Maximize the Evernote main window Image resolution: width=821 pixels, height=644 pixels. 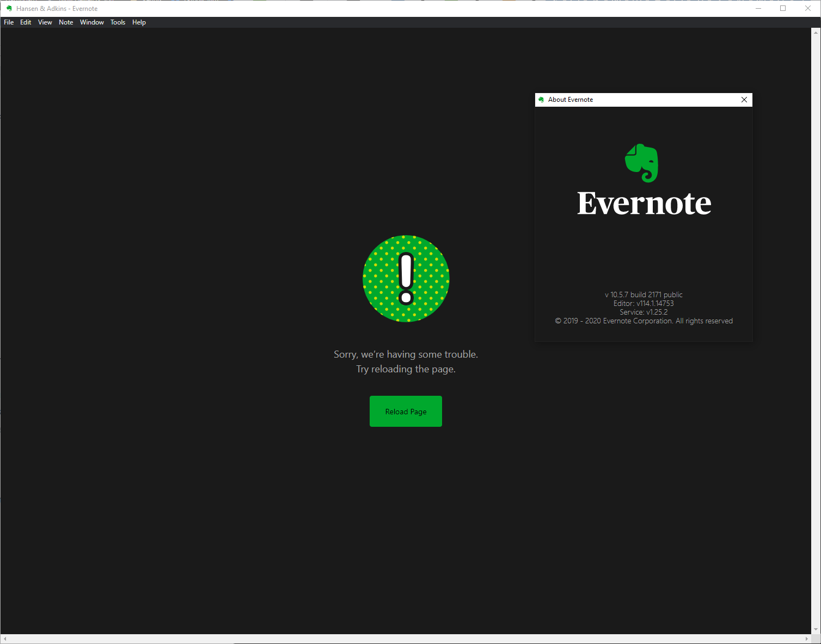[x=783, y=9]
